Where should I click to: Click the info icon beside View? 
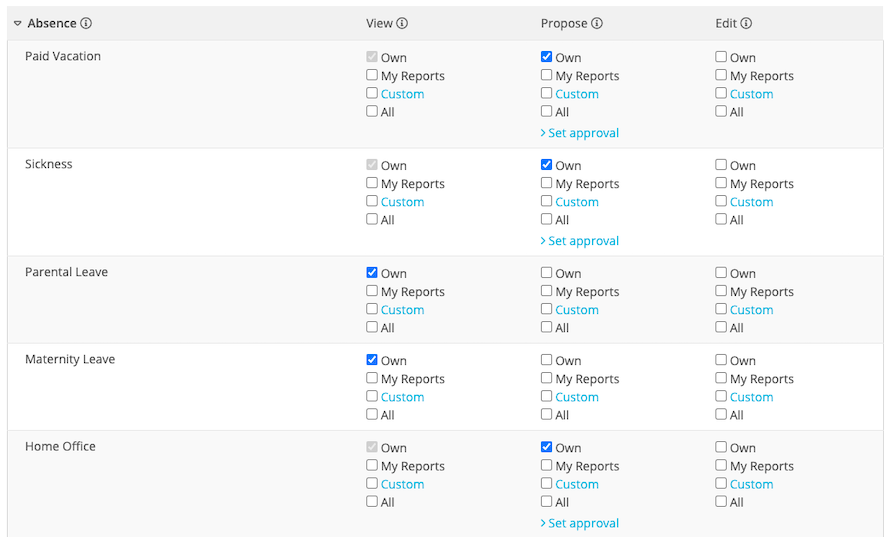(x=402, y=23)
